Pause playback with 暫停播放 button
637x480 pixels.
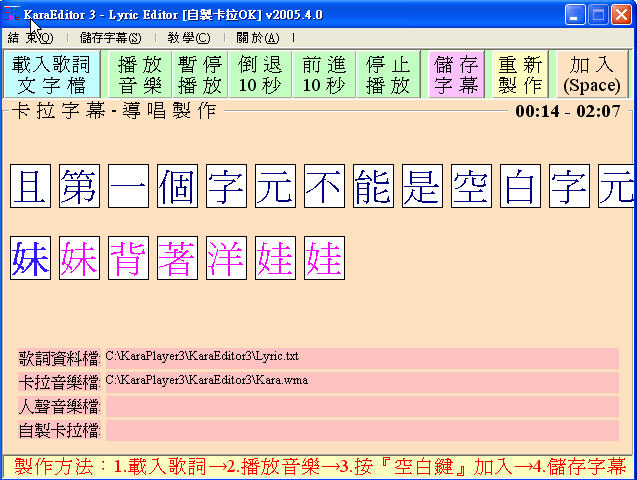click(200, 75)
